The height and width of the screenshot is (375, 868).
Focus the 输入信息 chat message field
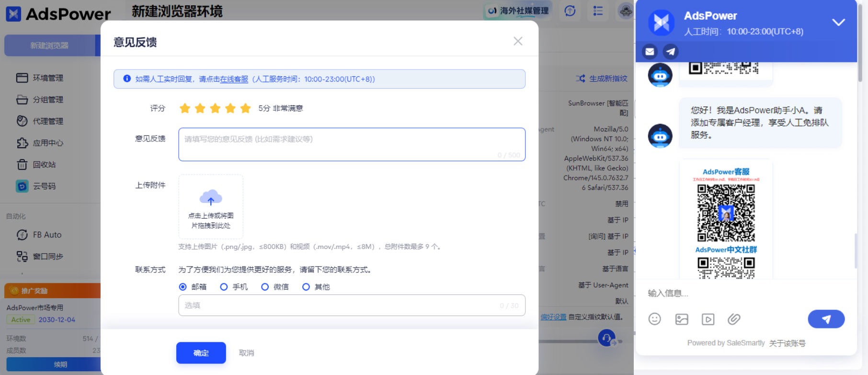746,293
